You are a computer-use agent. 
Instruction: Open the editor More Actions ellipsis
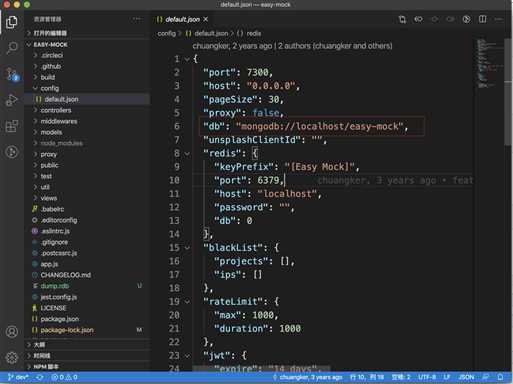(499, 19)
